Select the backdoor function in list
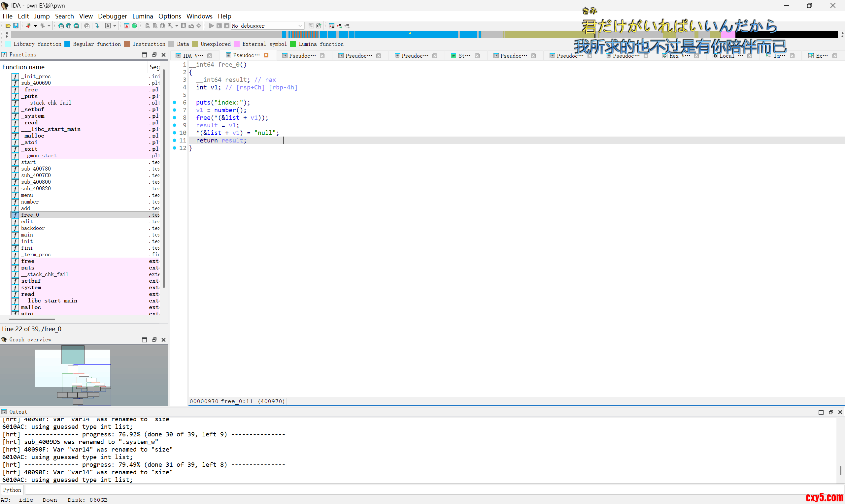The height and width of the screenshot is (504, 845). (33, 228)
